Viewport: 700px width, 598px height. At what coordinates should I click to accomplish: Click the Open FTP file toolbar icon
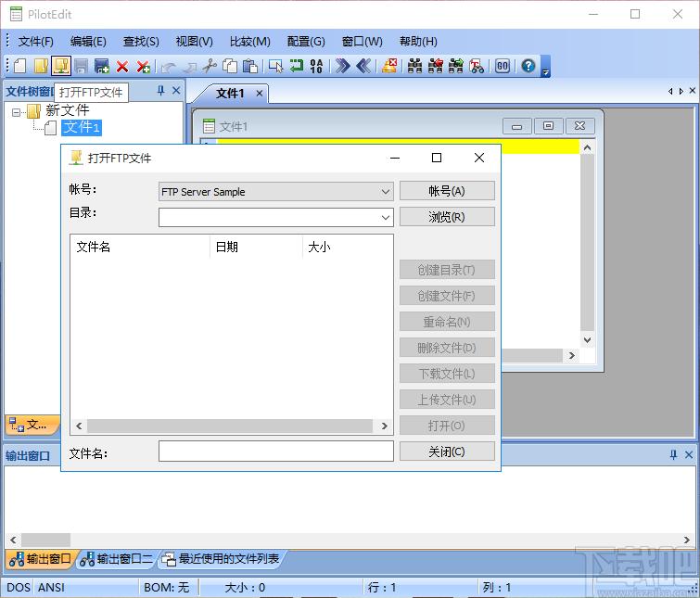(61, 66)
